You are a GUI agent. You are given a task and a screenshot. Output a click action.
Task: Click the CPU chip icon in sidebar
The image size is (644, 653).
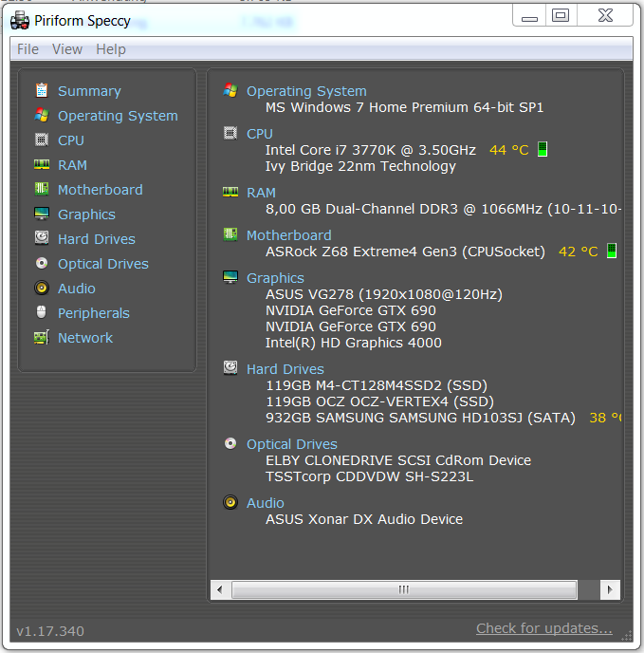pyautogui.click(x=42, y=140)
